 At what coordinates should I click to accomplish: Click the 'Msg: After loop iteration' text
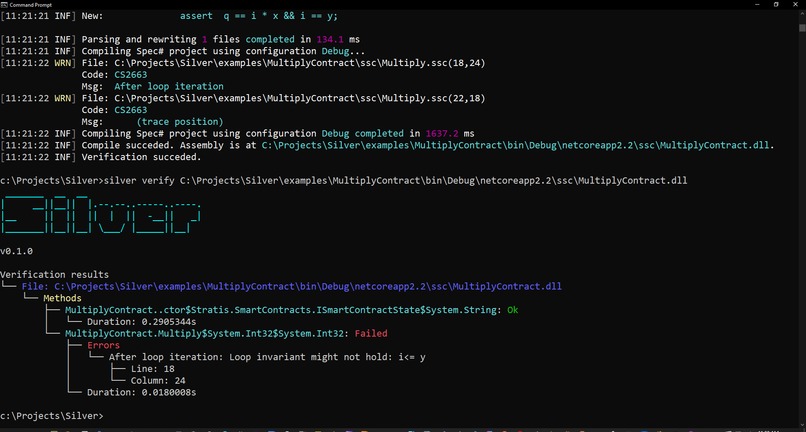tap(152, 86)
